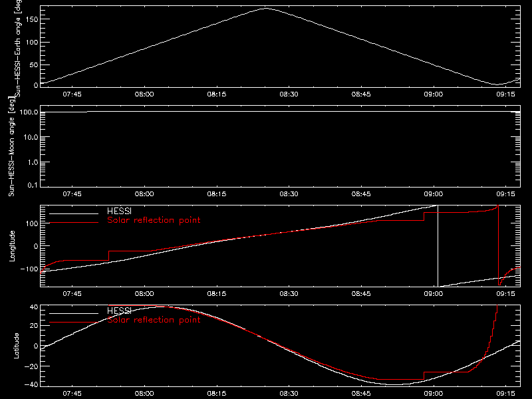Click Solar reflection point legend in Latitude plot
This screenshot has width=532, height=399.
154,320
